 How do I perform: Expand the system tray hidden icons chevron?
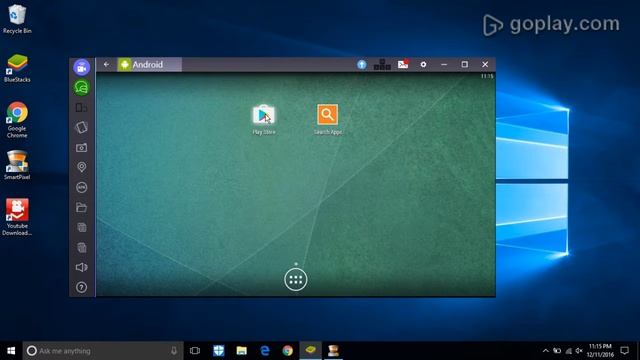[x=546, y=351]
